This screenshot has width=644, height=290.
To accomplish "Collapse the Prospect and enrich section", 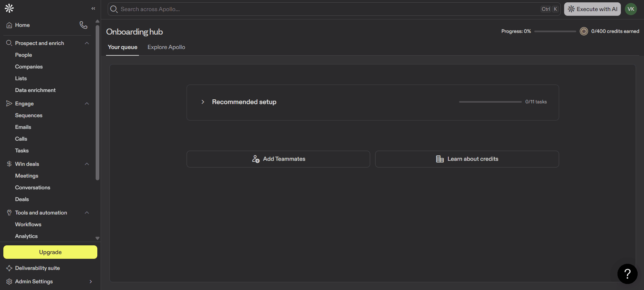I will click(x=87, y=43).
